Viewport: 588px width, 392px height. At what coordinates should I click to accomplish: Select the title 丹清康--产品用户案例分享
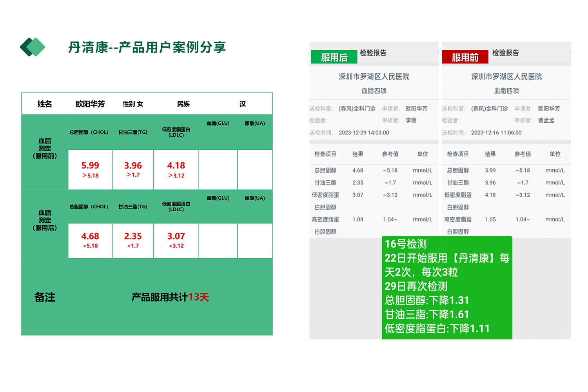147,47
